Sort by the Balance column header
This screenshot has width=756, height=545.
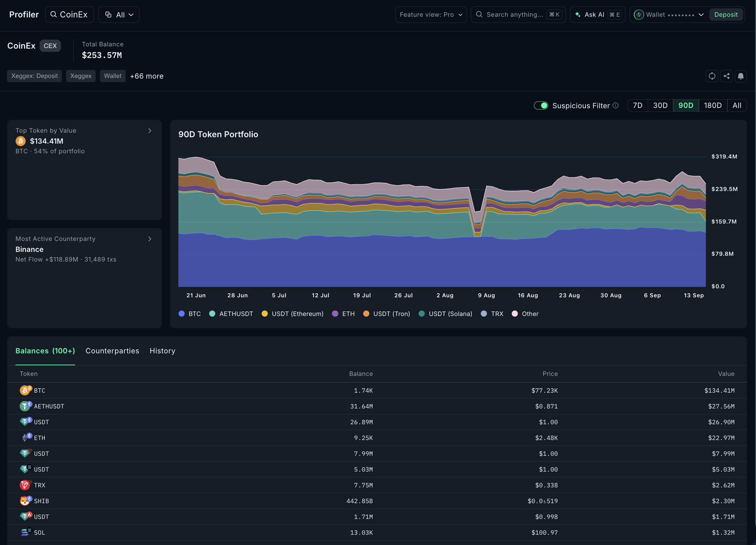point(361,374)
